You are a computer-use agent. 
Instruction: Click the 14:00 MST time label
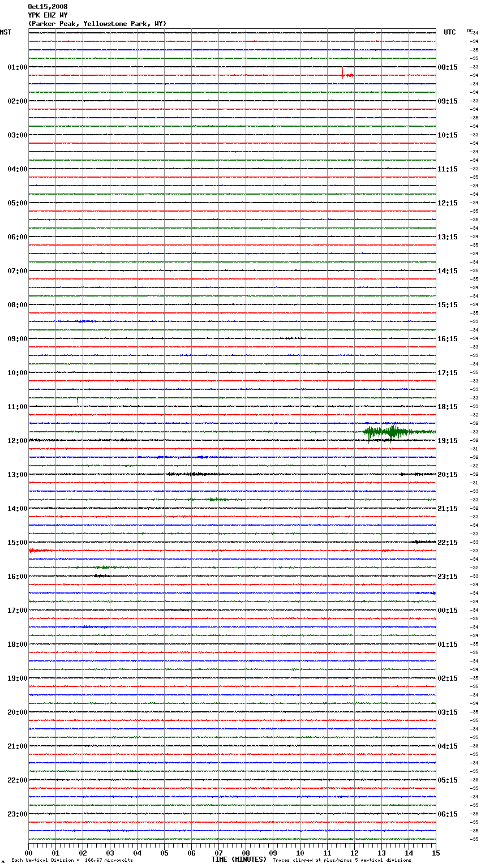tap(18, 509)
